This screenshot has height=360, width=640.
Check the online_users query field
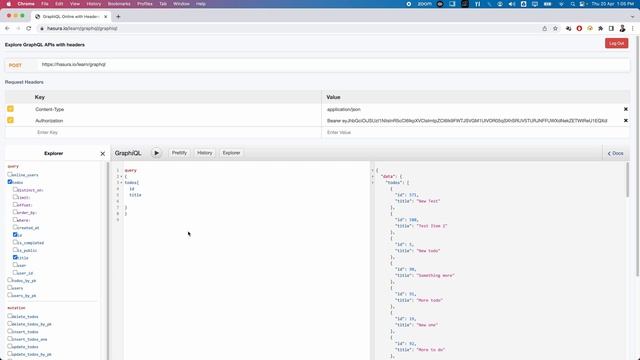point(9,174)
